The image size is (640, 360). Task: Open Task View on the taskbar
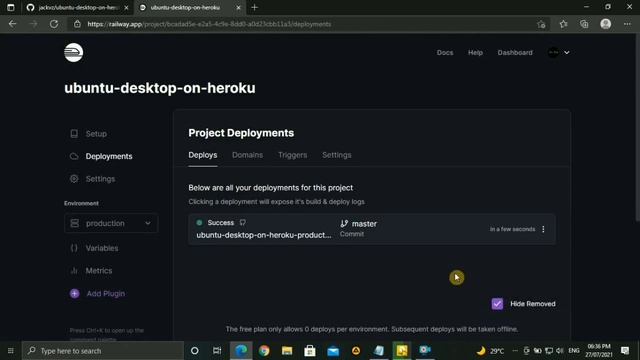coord(217,351)
